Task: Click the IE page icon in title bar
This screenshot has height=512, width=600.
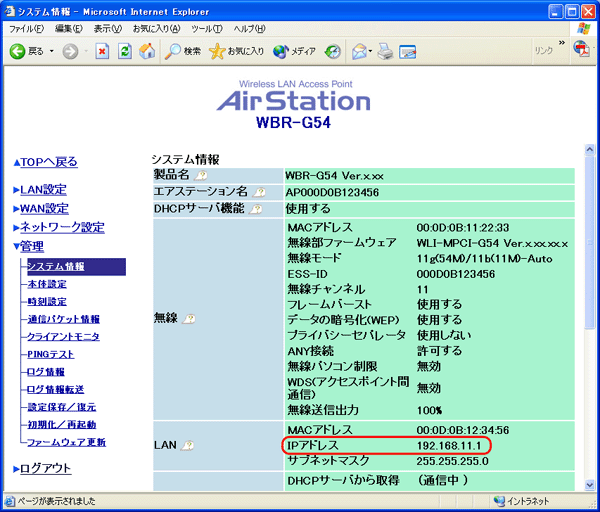Action: pyautogui.click(x=10, y=11)
